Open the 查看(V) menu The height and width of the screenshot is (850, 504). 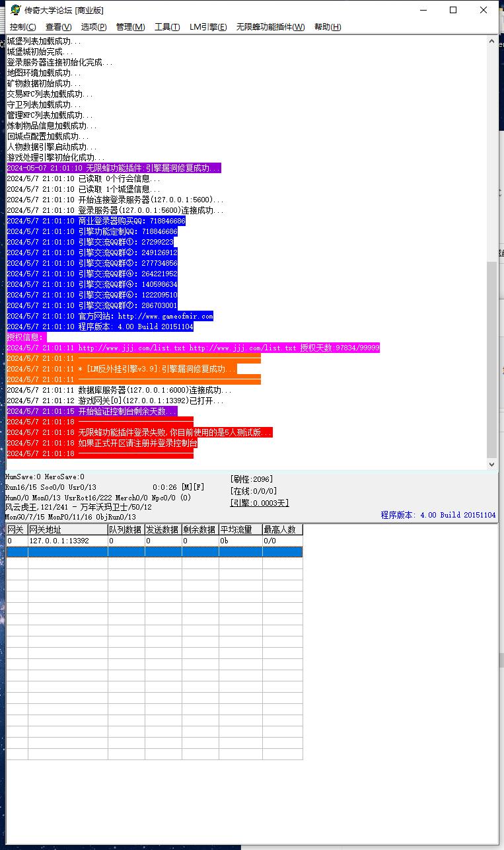click(58, 27)
